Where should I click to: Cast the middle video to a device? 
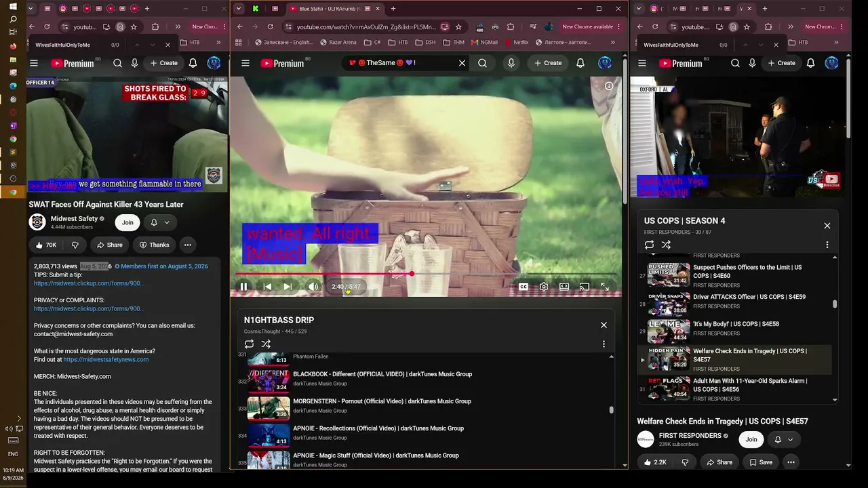(585, 287)
